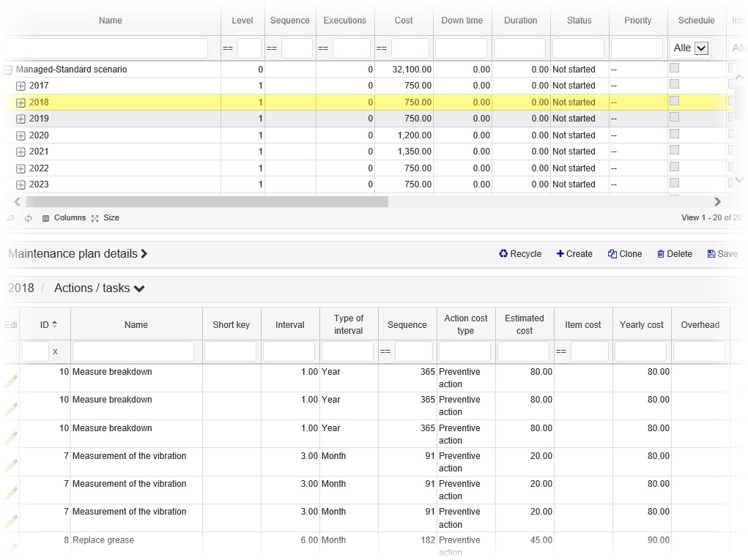Click the Overhead column header

pyautogui.click(x=700, y=324)
